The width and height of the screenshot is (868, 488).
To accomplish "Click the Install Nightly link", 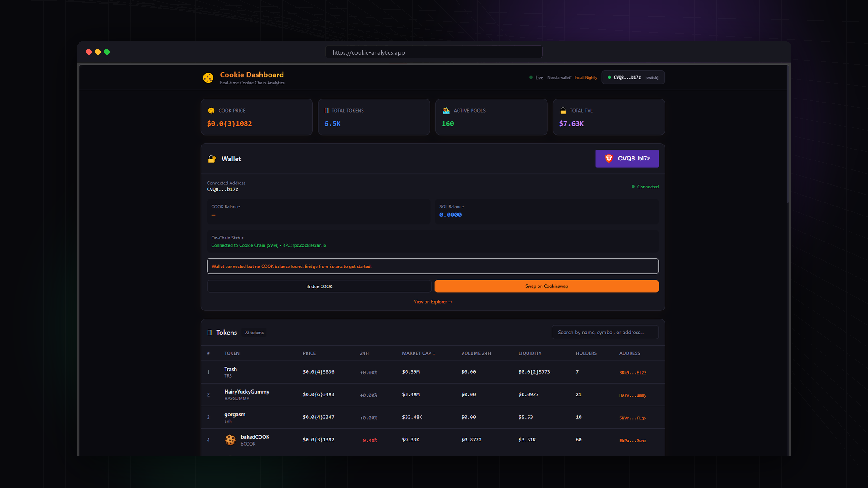I will (585, 78).
